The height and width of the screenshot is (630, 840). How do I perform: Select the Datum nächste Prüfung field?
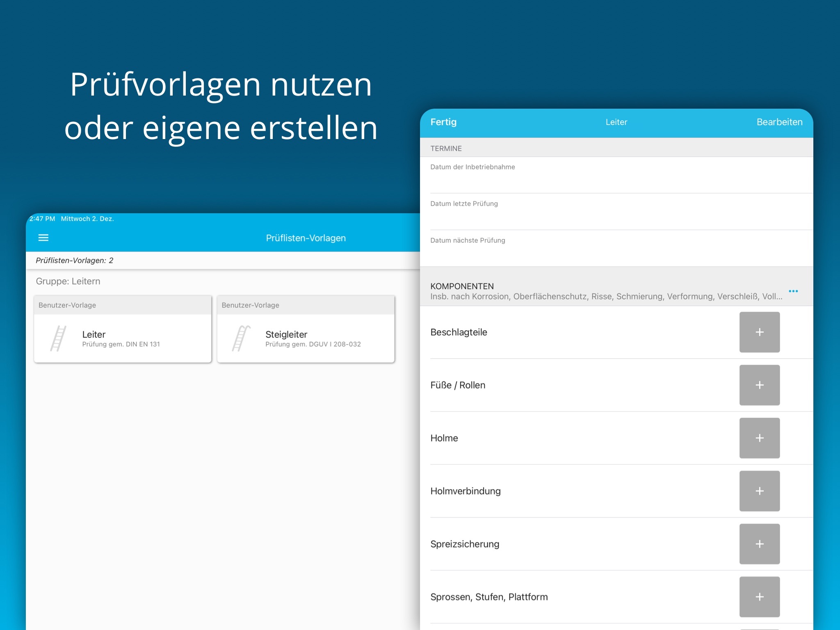(616, 248)
